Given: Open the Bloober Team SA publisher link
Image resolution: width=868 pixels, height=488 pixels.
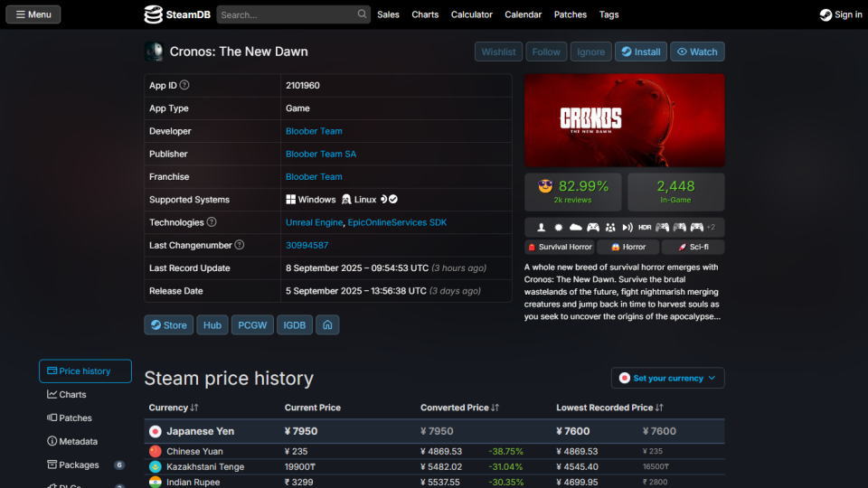Looking at the screenshot, I should point(320,154).
